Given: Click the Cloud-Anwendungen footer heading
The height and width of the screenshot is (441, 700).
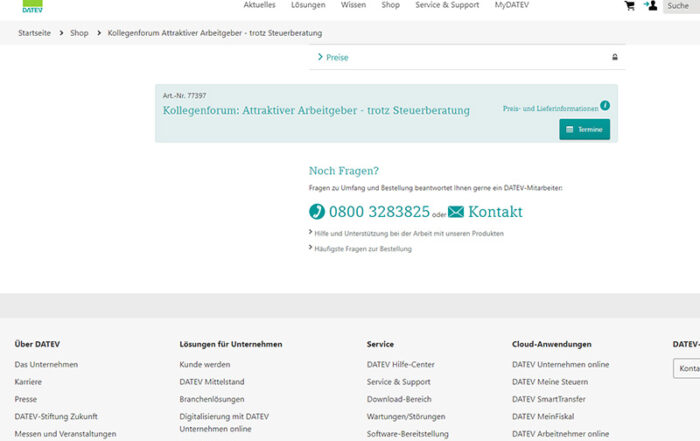Looking at the screenshot, I should (552, 344).
